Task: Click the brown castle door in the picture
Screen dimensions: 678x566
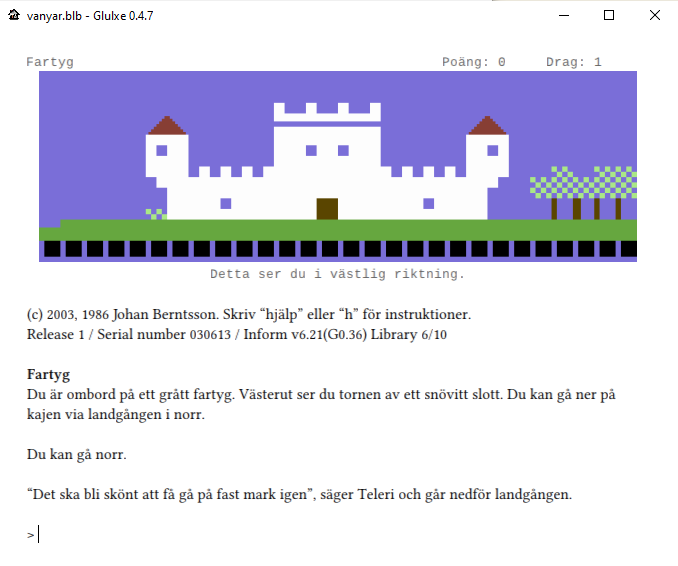Action: pos(327,208)
